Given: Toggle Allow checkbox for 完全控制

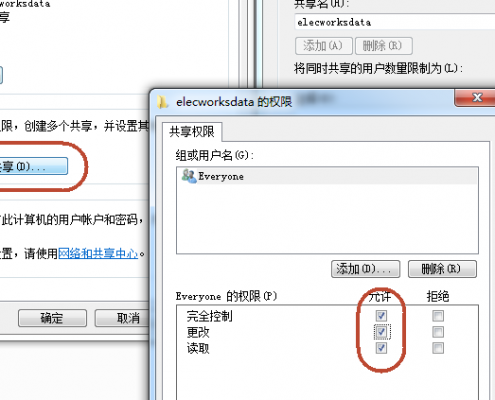Looking at the screenshot, I should pos(381,315).
